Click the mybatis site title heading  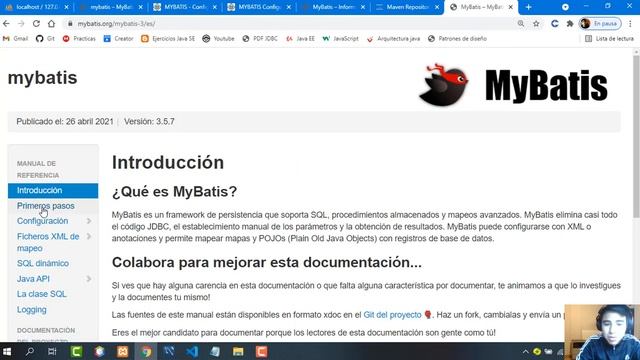pyautogui.click(x=42, y=78)
